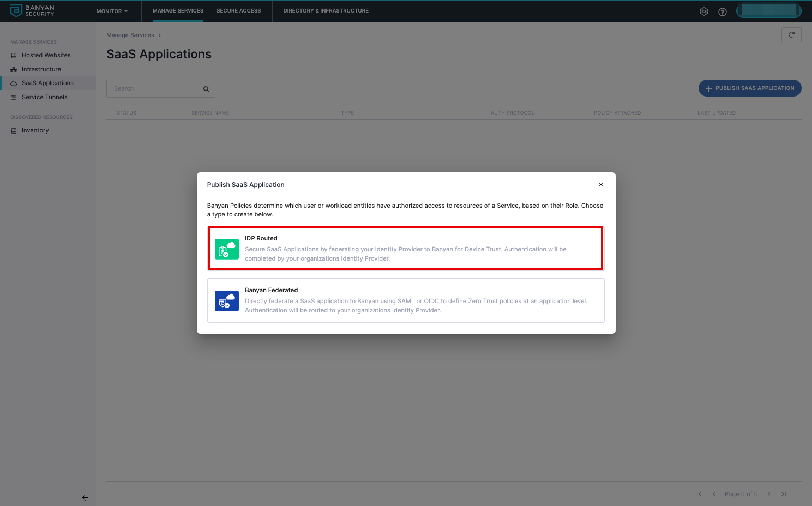Open the user account dropdown
Screen dimensions: 812x506
tap(768, 11)
